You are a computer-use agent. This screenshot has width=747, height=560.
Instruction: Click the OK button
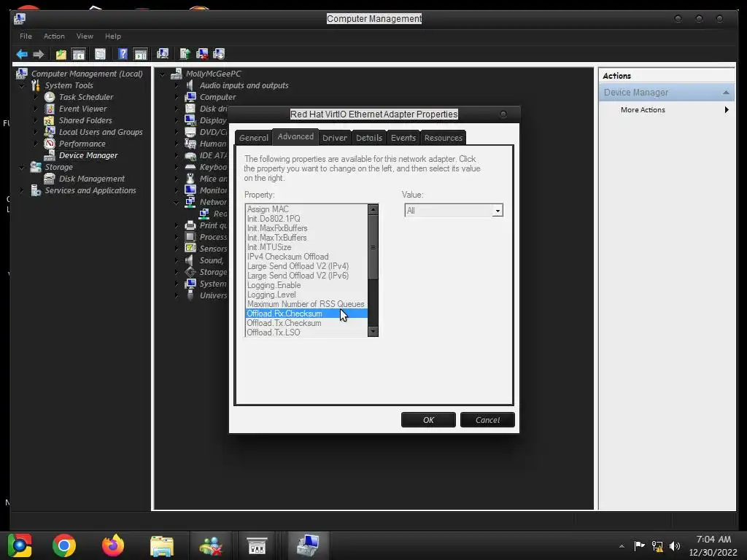pyautogui.click(x=428, y=420)
